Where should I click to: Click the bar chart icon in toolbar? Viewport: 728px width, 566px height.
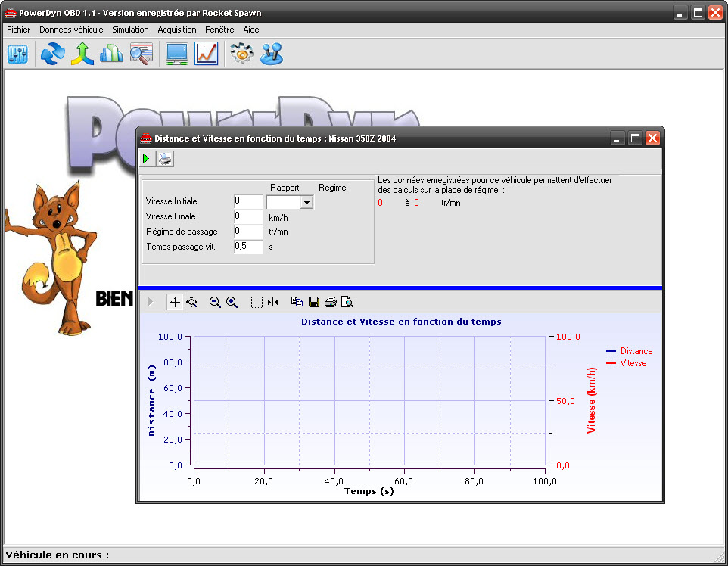click(111, 54)
